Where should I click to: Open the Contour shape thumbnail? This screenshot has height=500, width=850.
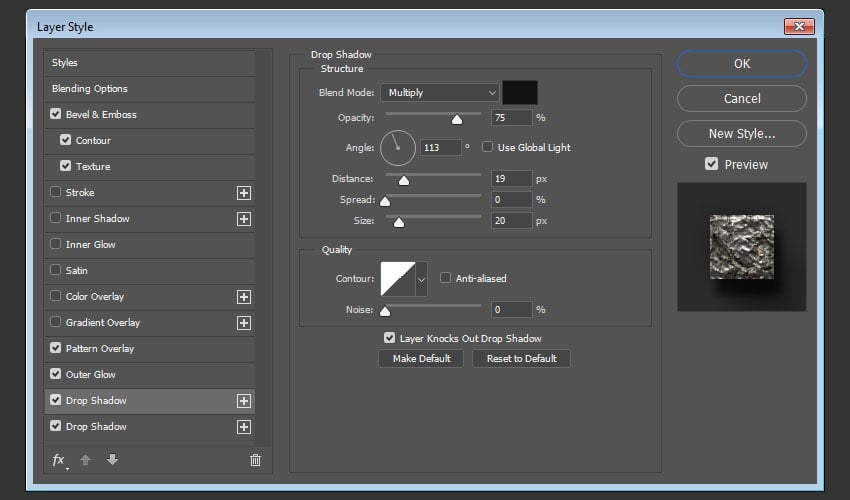coord(397,279)
